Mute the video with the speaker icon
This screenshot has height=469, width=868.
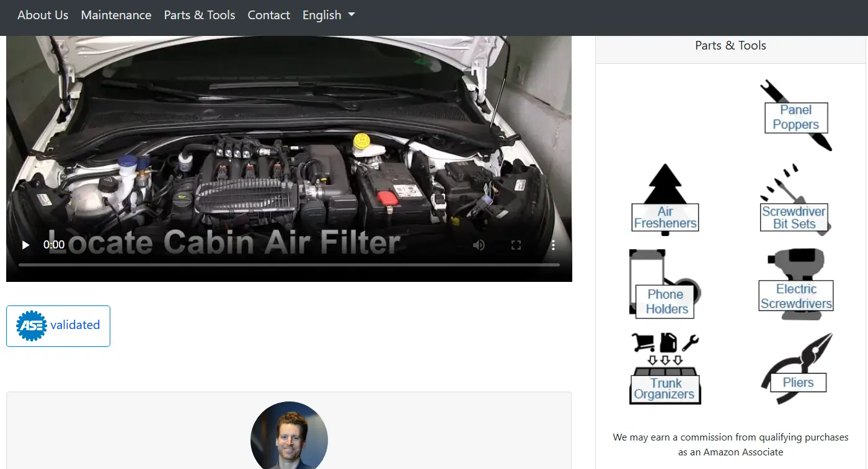(479, 245)
